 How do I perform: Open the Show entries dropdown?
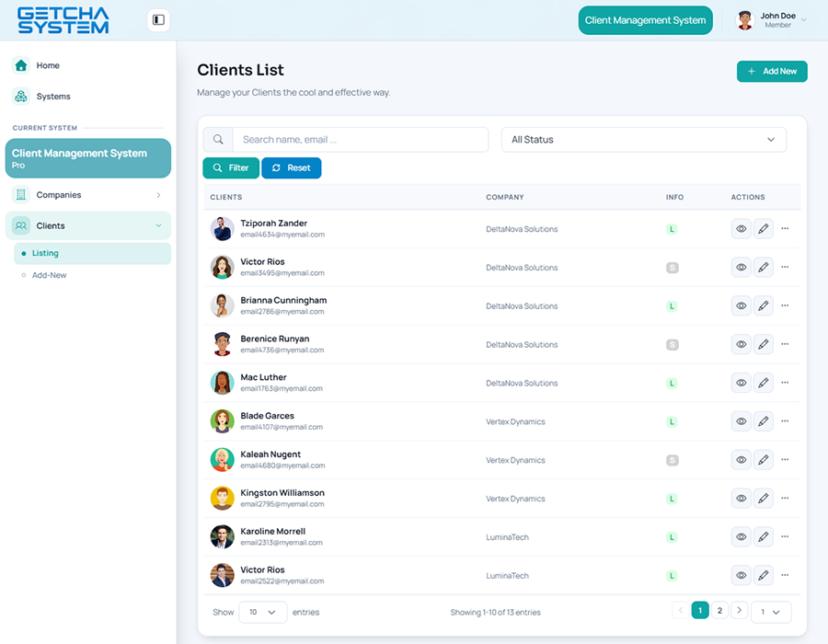pyautogui.click(x=262, y=612)
